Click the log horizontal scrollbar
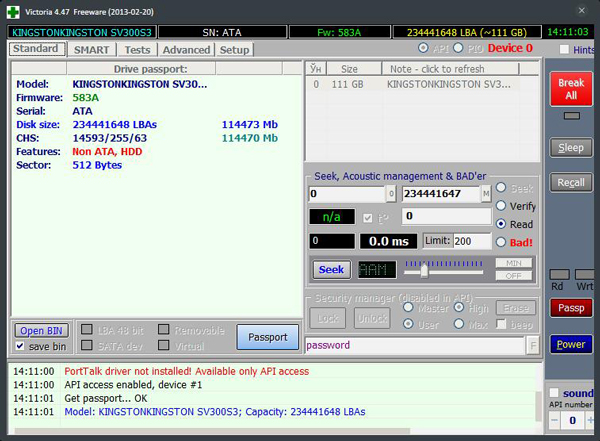Image resolution: width=600 pixels, height=441 pixels. point(213,431)
